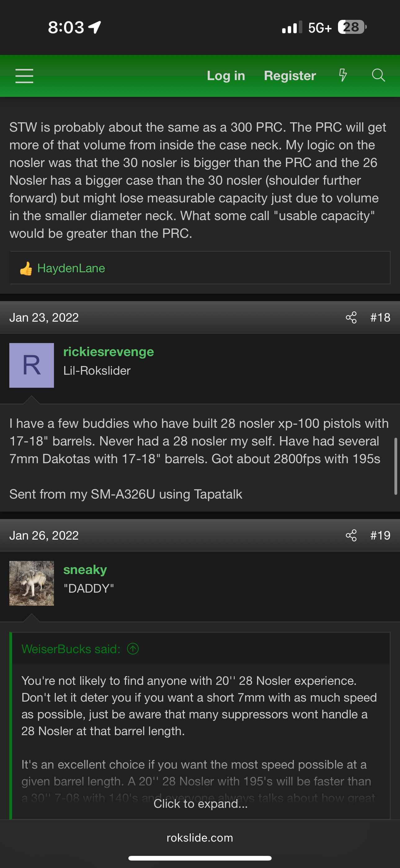The width and height of the screenshot is (400, 868).
Task: Open permalink for post #19
Action: point(380,536)
